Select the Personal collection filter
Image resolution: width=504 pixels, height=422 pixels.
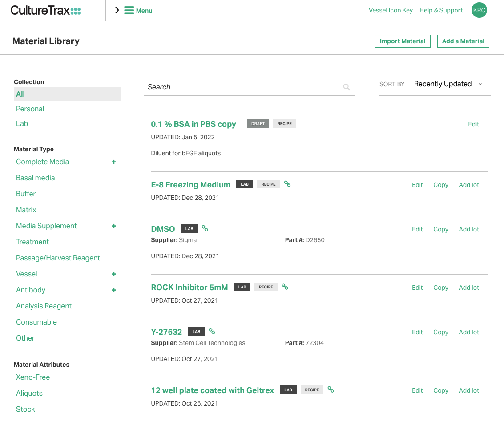30,109
